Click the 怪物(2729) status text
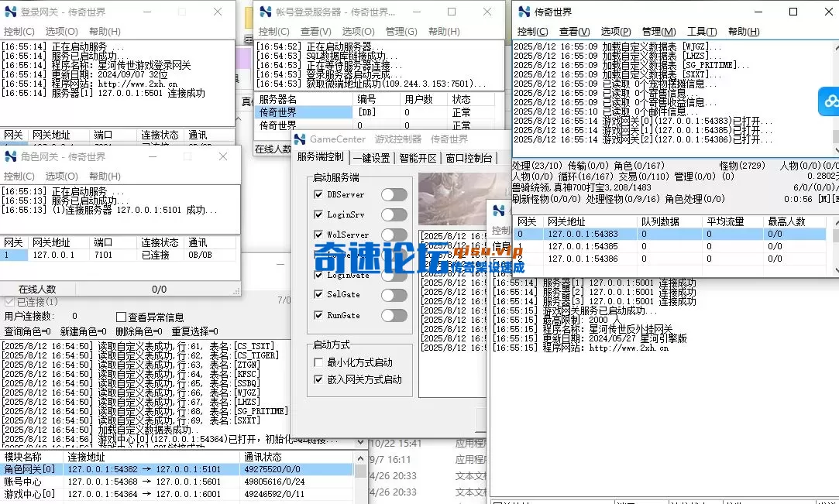 point(742,166)
